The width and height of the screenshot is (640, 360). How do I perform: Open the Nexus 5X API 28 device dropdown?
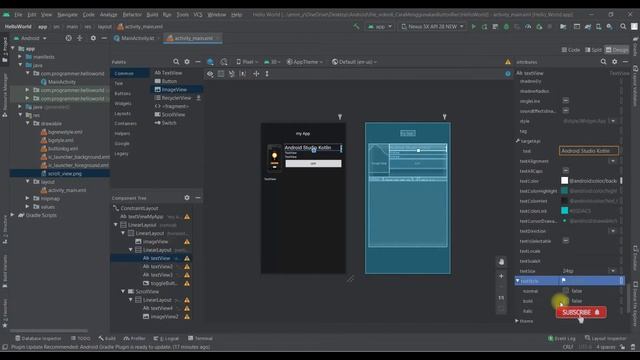pyautogui.click(x=432, y=27)
